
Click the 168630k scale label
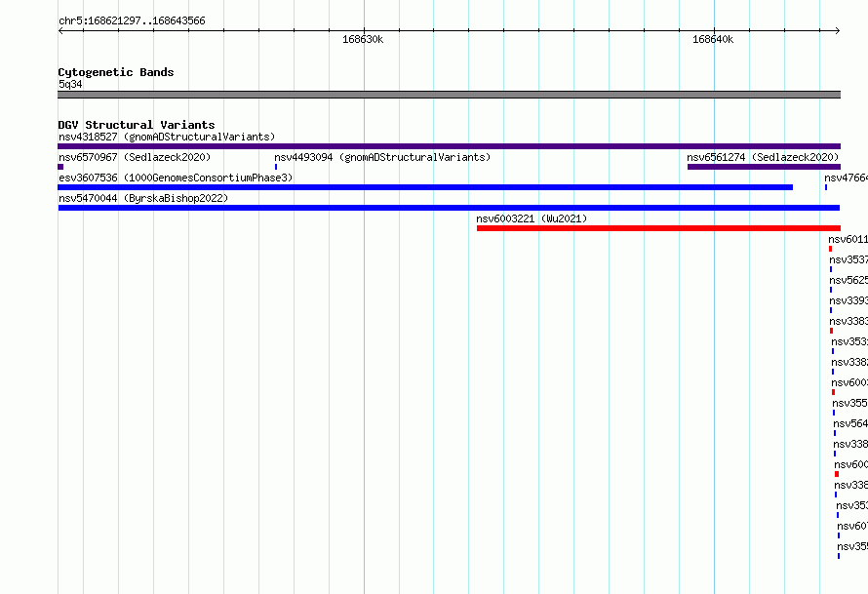(363, 39)
